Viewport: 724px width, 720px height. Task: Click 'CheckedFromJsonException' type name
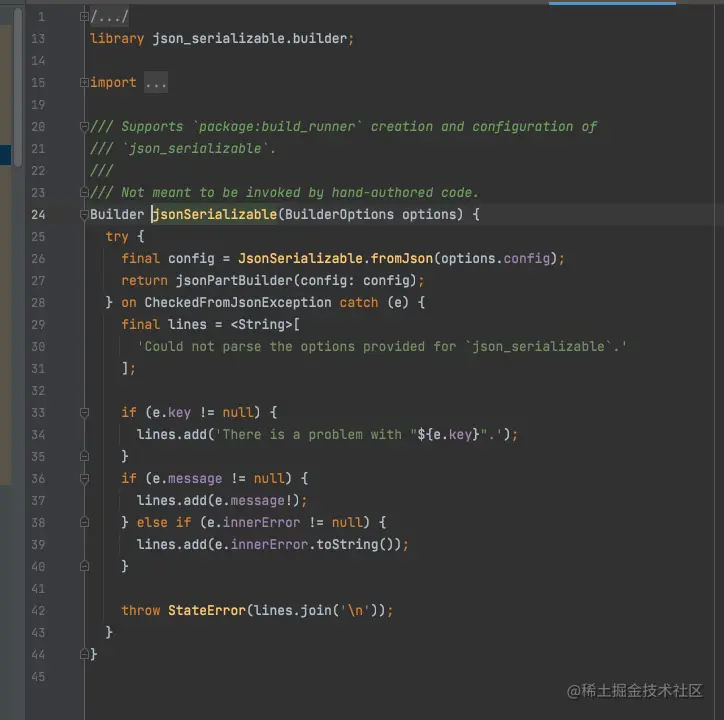[x=238, y=303]
